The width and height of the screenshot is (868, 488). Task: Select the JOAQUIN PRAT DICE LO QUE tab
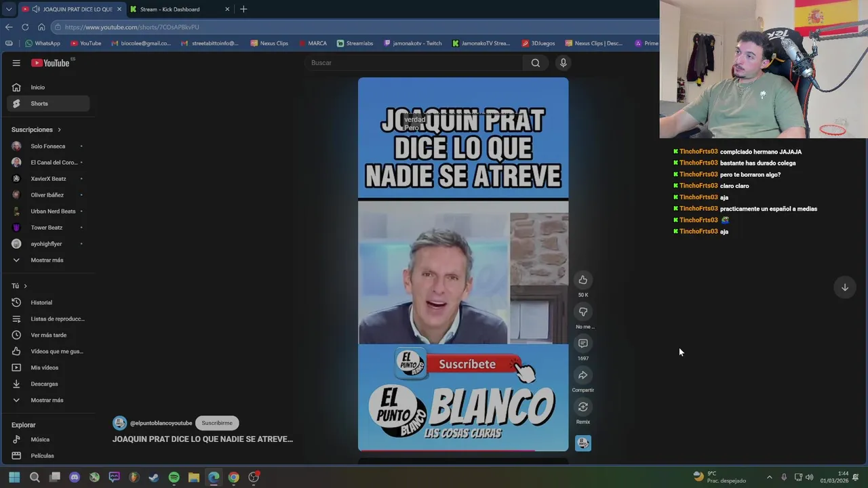tap(71, 9)
